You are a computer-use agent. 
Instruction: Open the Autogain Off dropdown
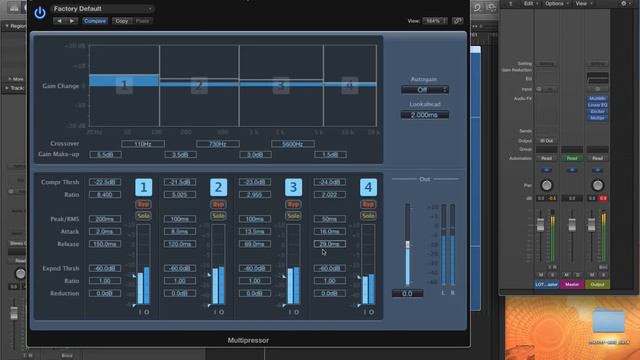pos(424,90)
